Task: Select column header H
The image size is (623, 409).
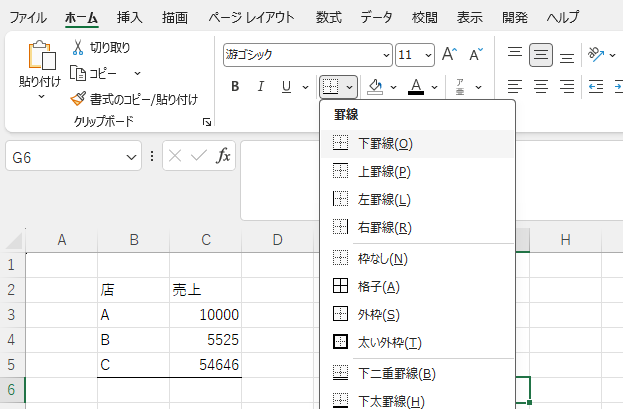Action: click(x=565, y=240)
